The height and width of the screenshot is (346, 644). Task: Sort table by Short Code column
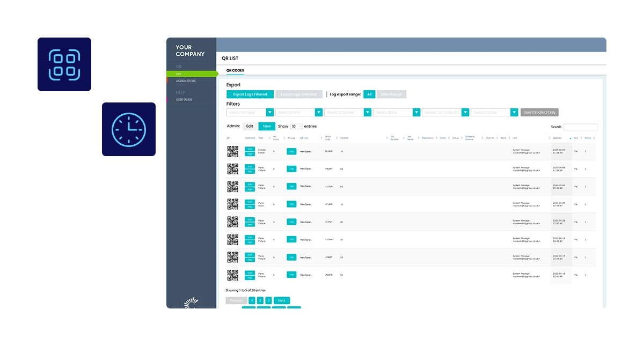328,138
